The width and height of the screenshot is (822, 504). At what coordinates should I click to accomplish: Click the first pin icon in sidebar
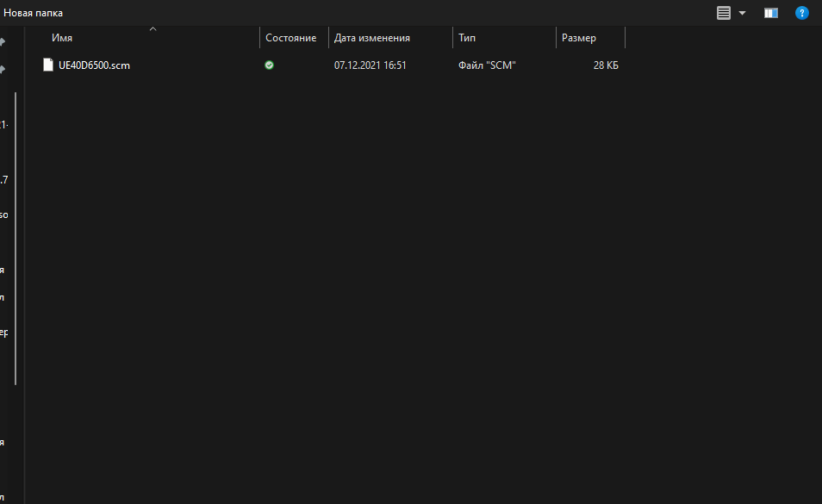(3, 41)
